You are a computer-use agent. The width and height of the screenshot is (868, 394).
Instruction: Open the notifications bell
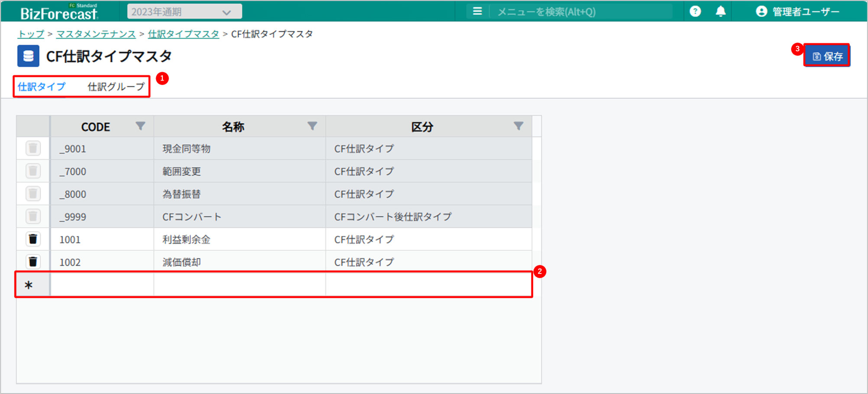[x=720, y=12]
